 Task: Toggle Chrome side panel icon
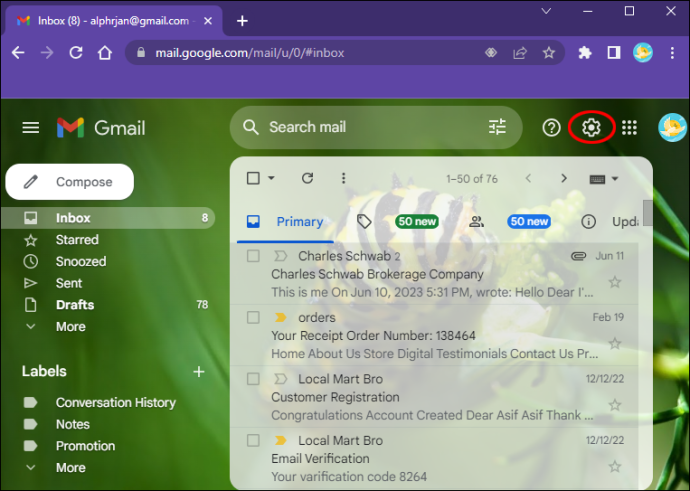[613, 53]
